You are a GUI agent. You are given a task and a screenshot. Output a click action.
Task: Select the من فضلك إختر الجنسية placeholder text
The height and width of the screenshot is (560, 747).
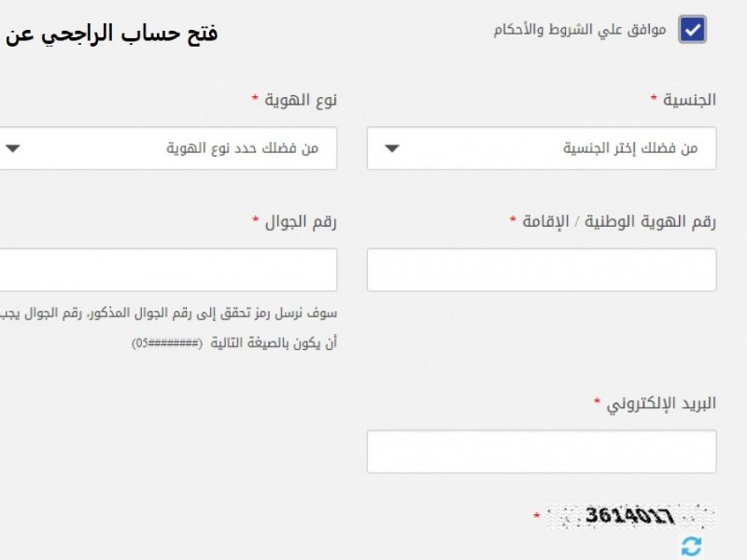point(630,148)
